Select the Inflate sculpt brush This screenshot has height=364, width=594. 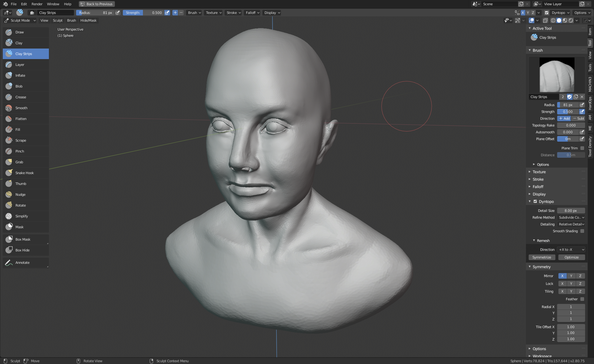point(20,75)
